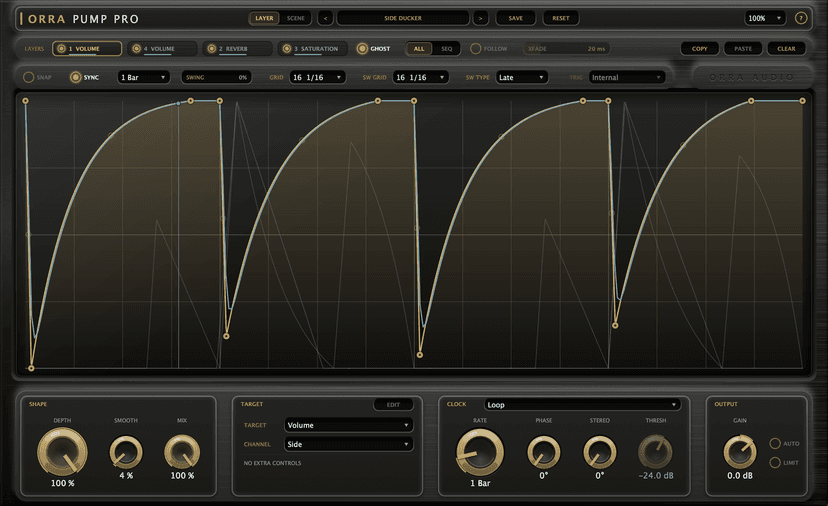The image size is (828, 506).
Task: Toggle the power icon on layer 4 Volume
Action: tap(136, 49)
